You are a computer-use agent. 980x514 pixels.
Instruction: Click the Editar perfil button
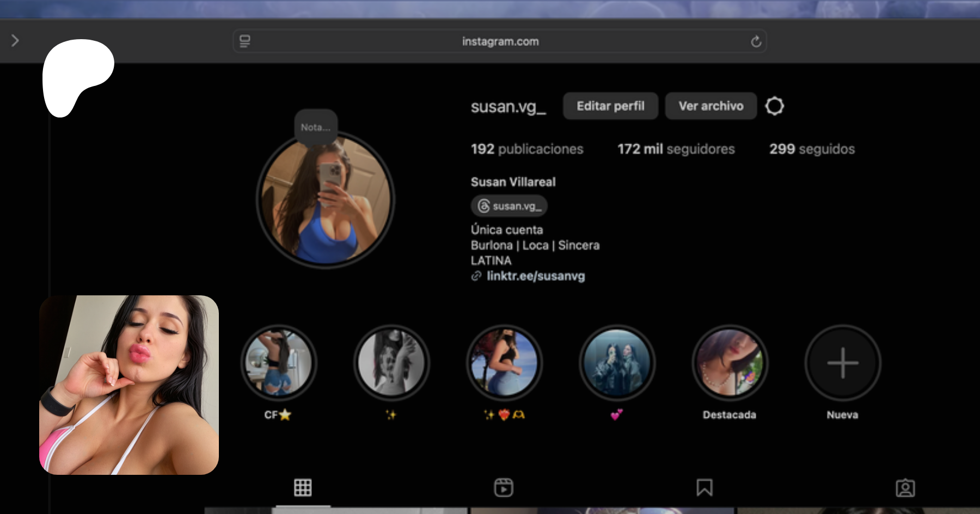610,106
